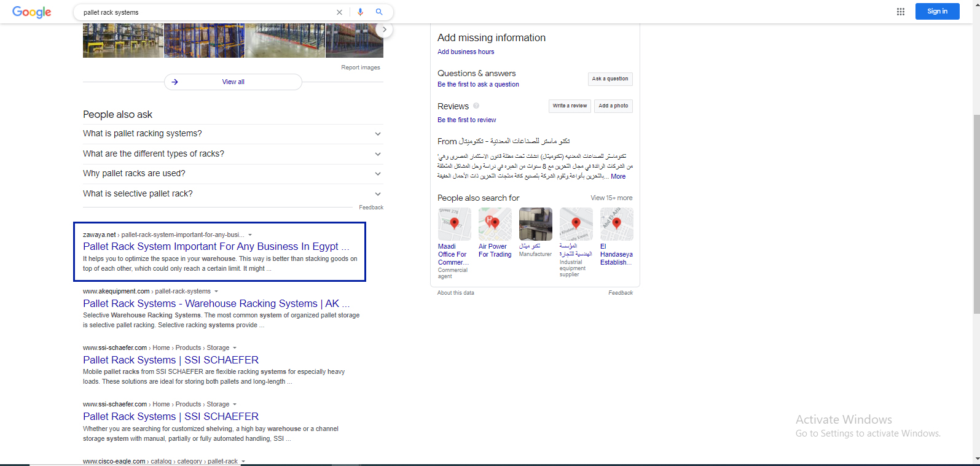Image resolution: width=980 pixels, height=466 pixels.
Task: Open the dropdown arrow beside www.akequipment.com URL
Action: pyautogui.click(x=216, y=292)
